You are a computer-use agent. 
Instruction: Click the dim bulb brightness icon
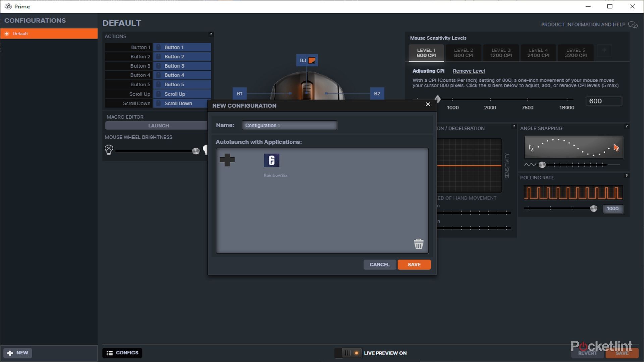click(x=109, y=149)
